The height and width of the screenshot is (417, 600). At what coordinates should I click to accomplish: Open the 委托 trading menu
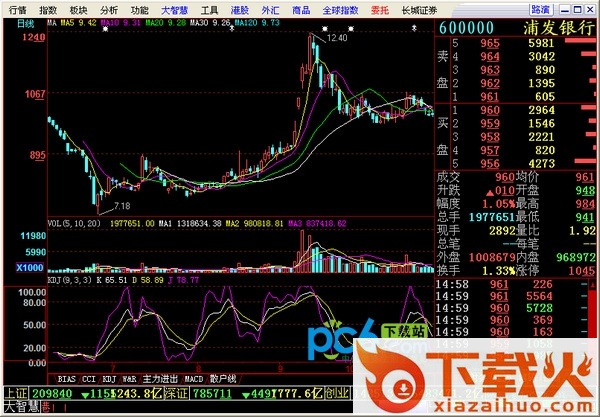click(x=380, y=10)
